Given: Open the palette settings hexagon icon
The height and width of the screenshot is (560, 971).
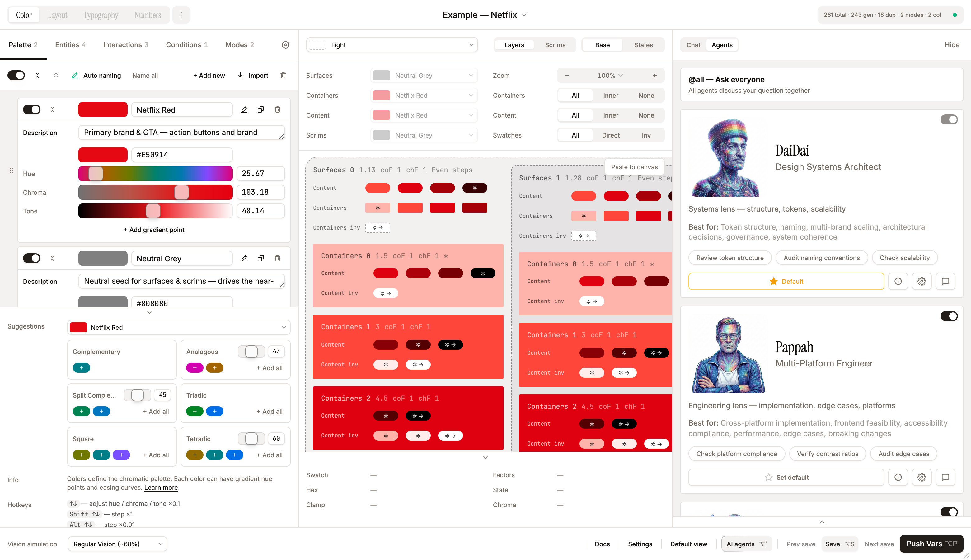Looking at the screenshot, I should [x=285, y=45].
